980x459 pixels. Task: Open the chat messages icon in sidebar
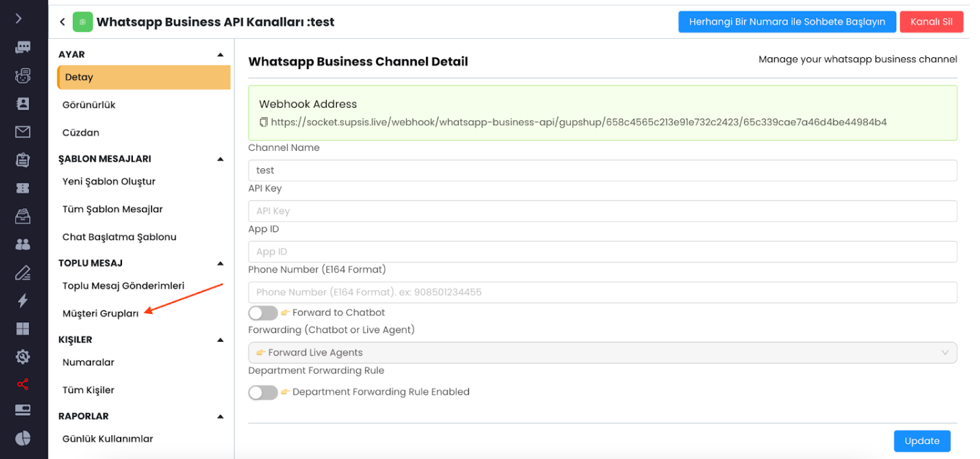(23, 47)
